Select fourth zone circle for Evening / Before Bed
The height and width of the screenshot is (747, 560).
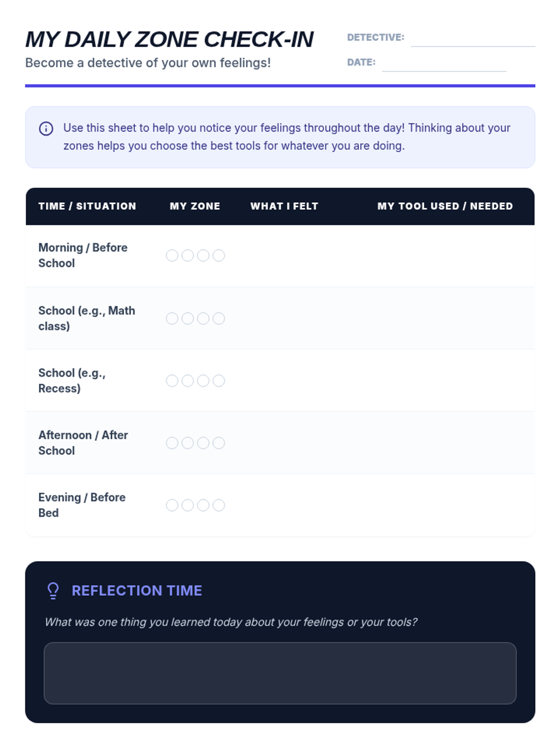[x=219, y=505]
